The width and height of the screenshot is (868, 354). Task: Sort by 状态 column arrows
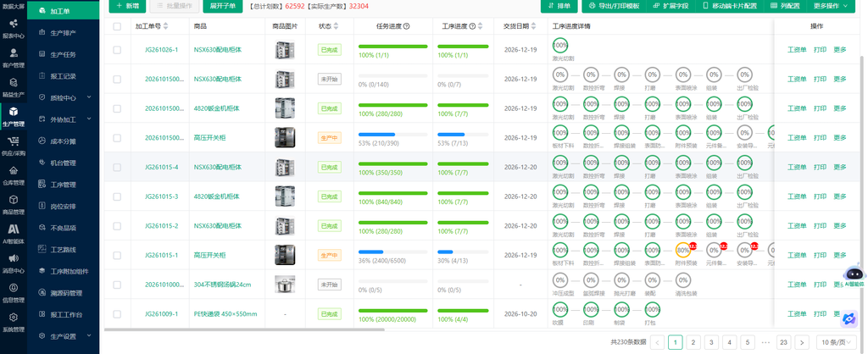click(336, 26)
